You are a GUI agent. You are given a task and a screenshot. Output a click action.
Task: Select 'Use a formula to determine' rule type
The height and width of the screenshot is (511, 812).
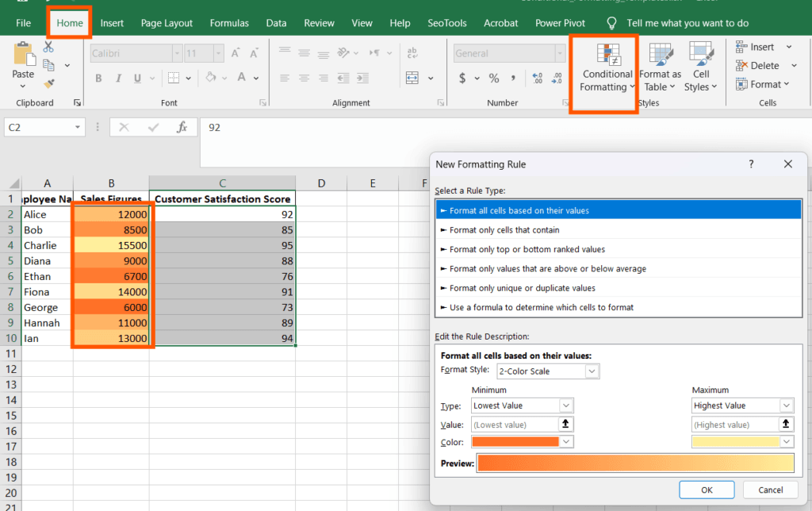click(541, 307)
